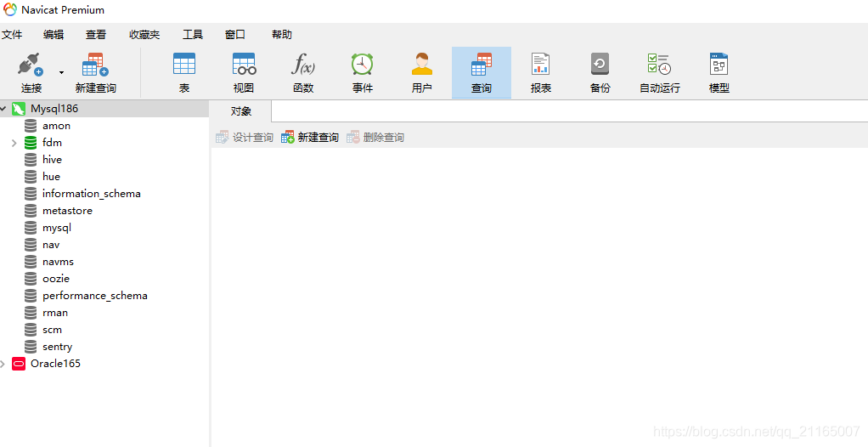Expand the Oracle165 connection node

tap(3, 364)
